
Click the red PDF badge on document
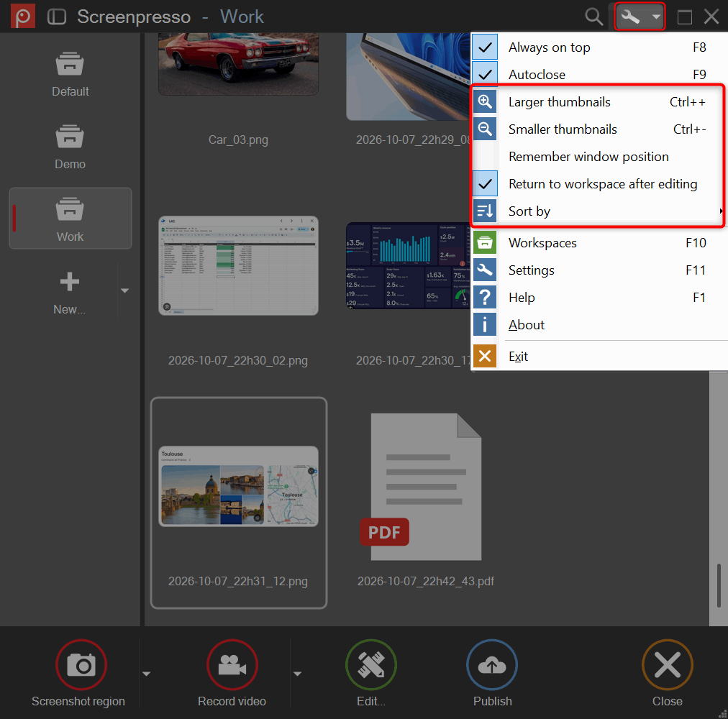(384, 532)
